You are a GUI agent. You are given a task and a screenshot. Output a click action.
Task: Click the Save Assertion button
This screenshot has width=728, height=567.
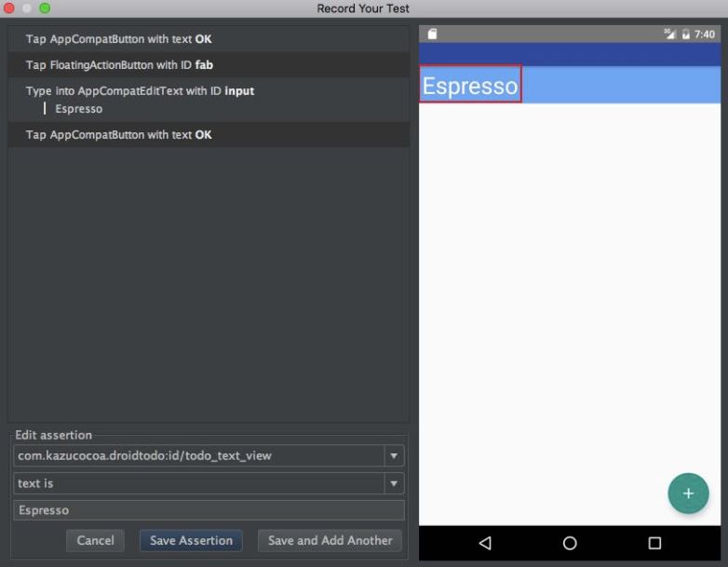[191, 541]
